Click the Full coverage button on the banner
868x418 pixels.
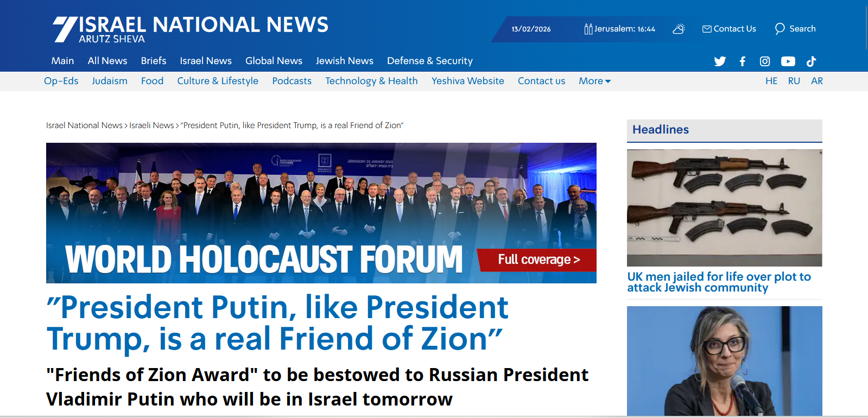pyautogui.click(x=537, y=259)
